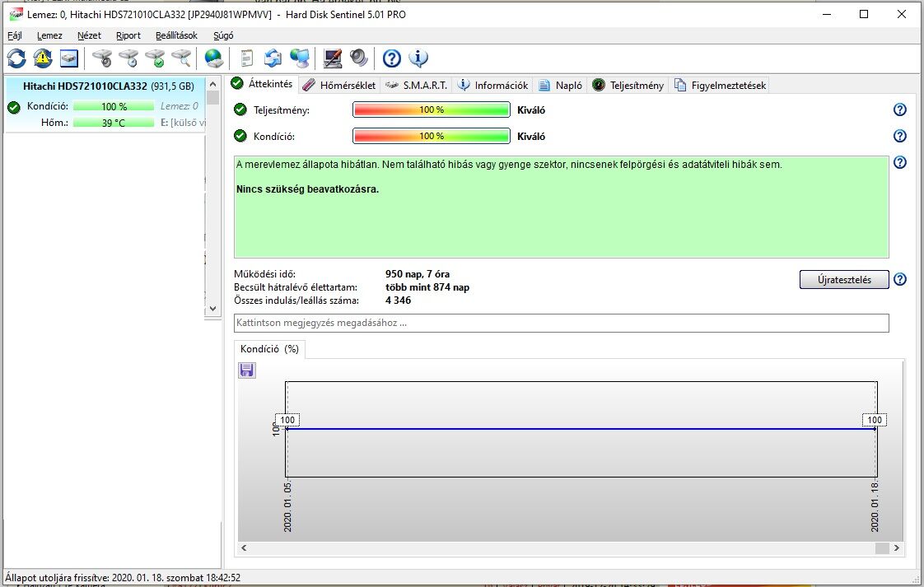Click the help icon beside Kondíció row
The width and height of the screenshot is (924, 587).
click(900, 136)
